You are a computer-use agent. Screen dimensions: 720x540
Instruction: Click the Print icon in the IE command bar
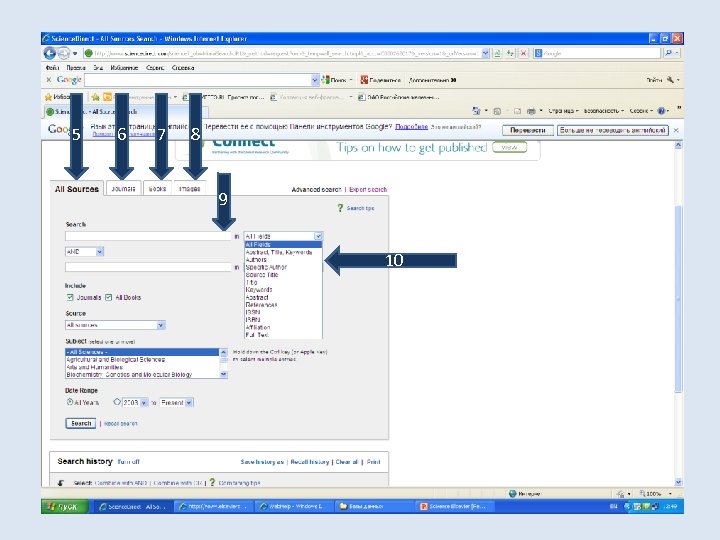[x=531, y=111]
